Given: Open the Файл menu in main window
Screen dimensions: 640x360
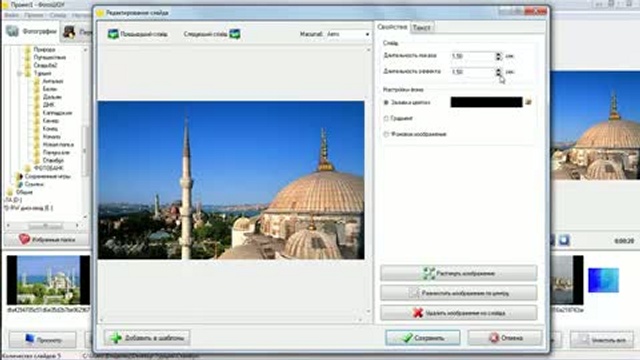Looking at the screenshot, I should coord(11,16).
